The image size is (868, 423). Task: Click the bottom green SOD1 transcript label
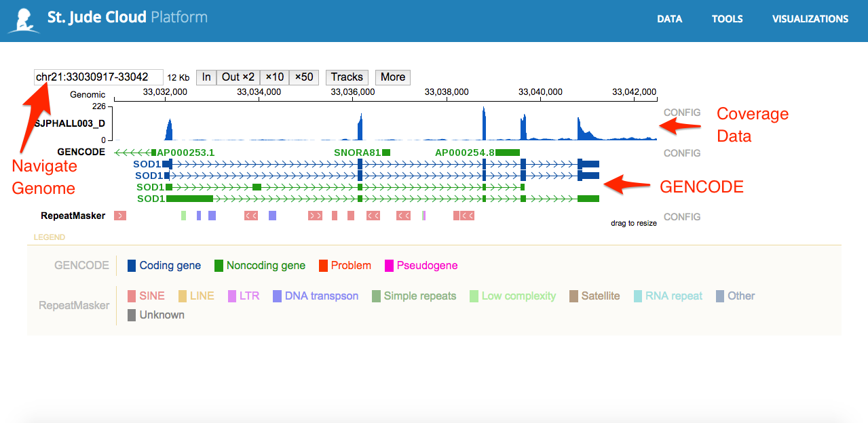[151, 199]
